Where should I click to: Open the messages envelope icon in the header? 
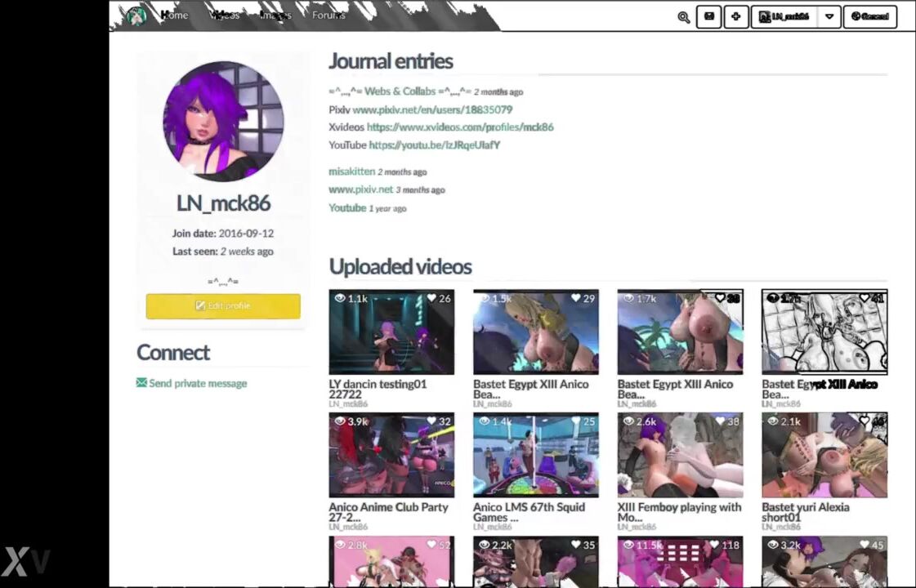(708, 16)
